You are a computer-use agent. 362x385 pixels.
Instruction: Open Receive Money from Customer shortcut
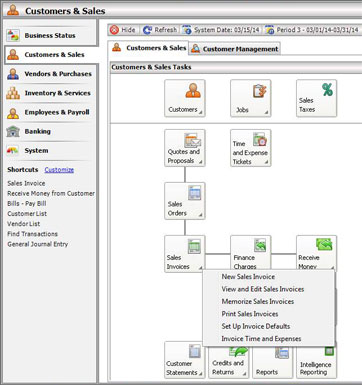[x=51, y=193]
